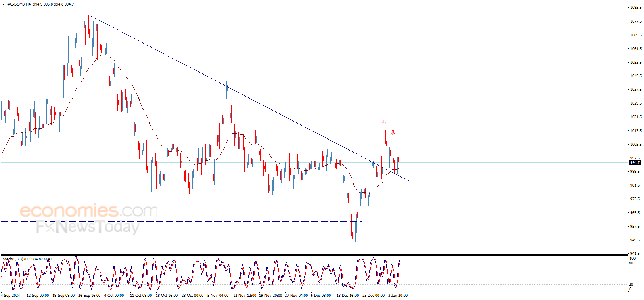Select the Stoch(5,3,3) indicator label
The width and height of the screenshot is (644, 300).
13,259
